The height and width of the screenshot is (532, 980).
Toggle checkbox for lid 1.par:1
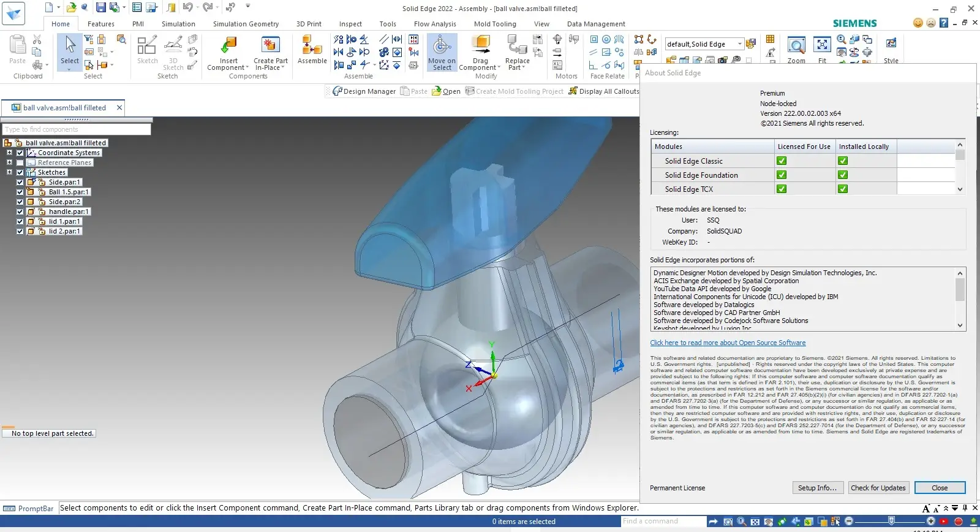pos(20,221)
